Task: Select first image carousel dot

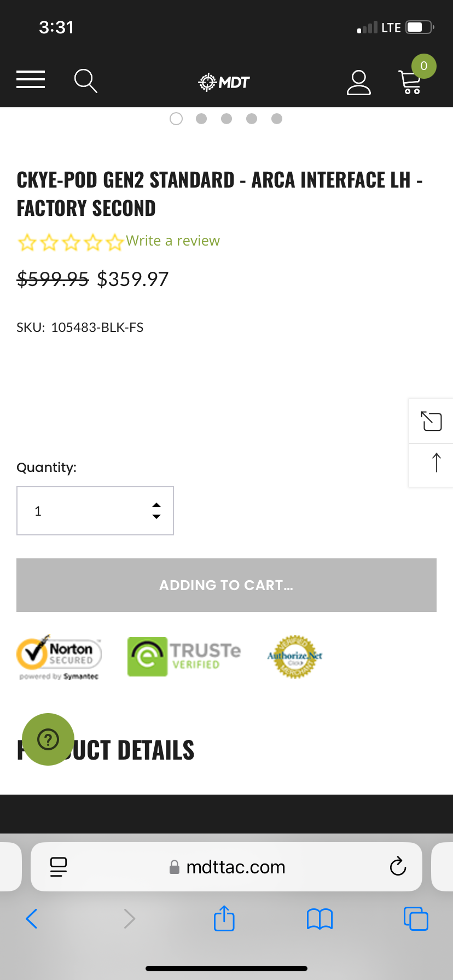Action: tap(176, 119)
